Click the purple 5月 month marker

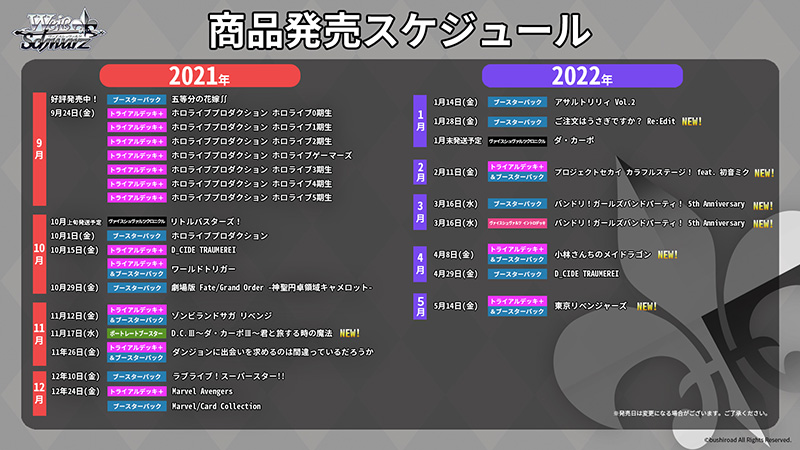pyautogui.click(x=420, y=307)
